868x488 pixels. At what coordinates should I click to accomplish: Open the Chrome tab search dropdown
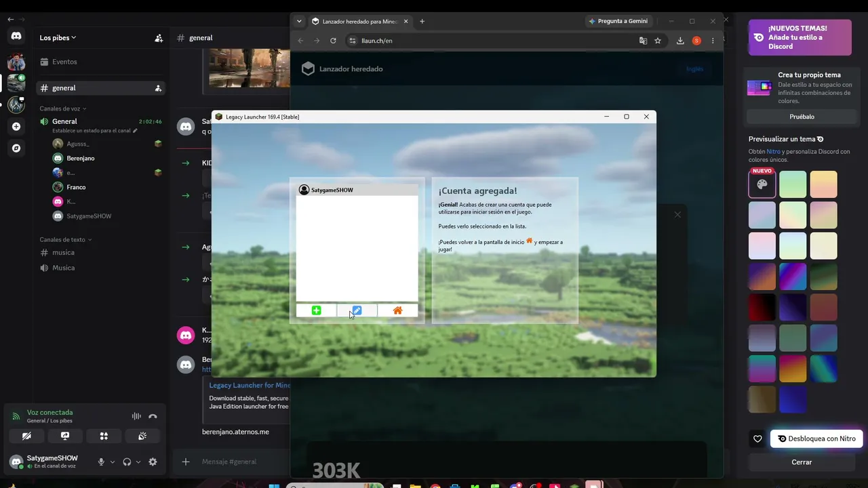click(x=299, y=21)
